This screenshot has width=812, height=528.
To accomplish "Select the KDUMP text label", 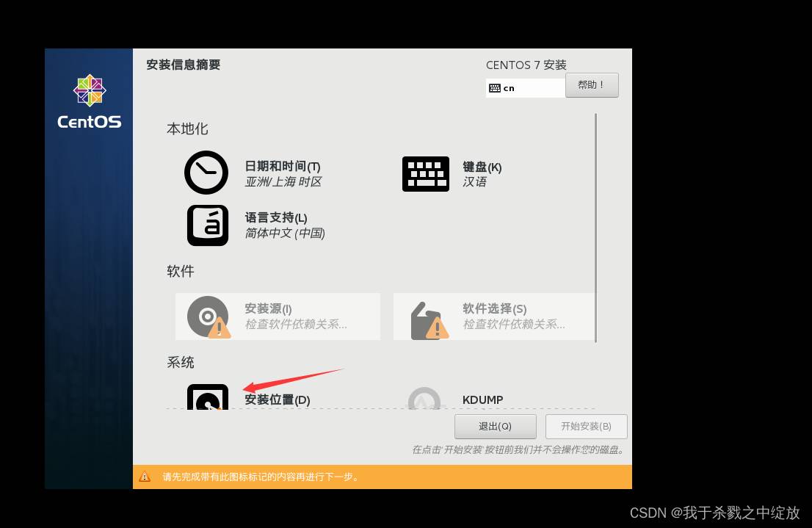I will (482, 400).
